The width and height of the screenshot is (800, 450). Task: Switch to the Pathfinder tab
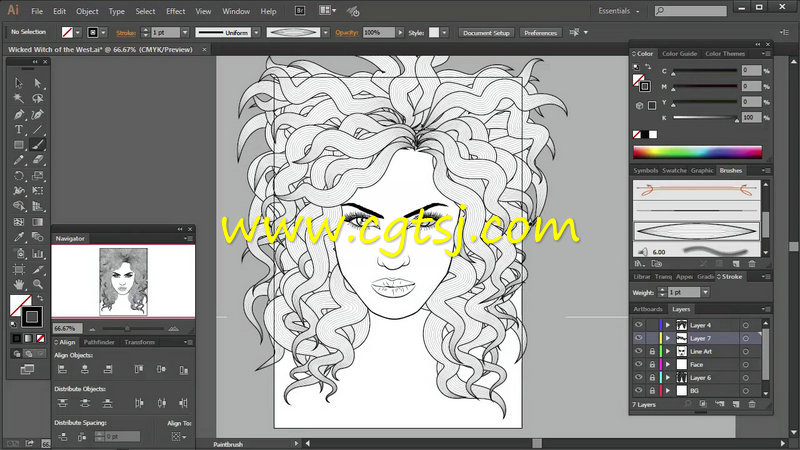click(x=99, y=342)
